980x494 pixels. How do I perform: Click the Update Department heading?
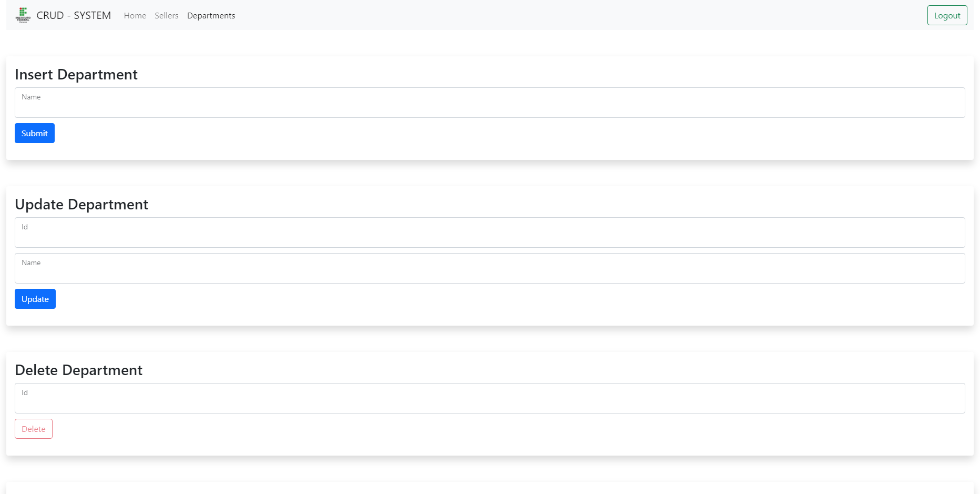tap(81, 205)
